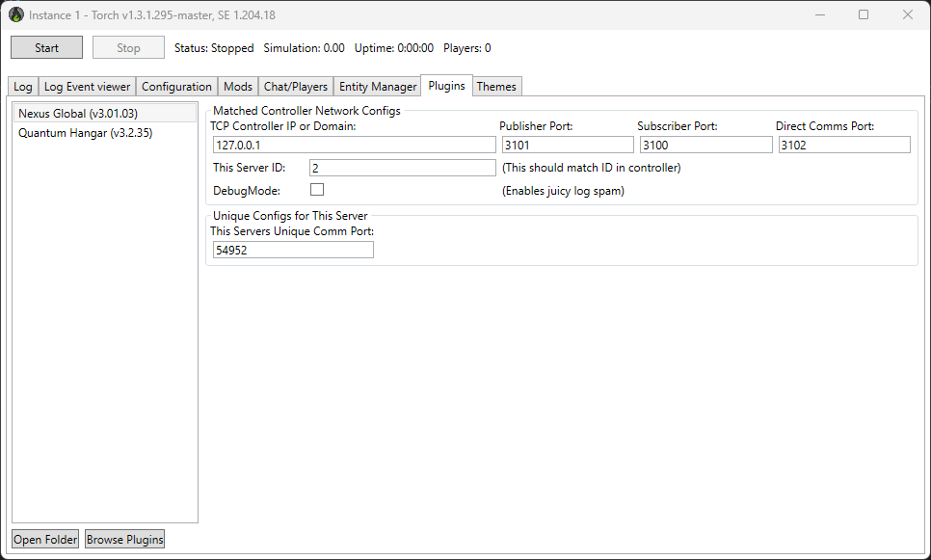
Task: Edit the Direct Comms Port field
Action: (x=843, y=145)
